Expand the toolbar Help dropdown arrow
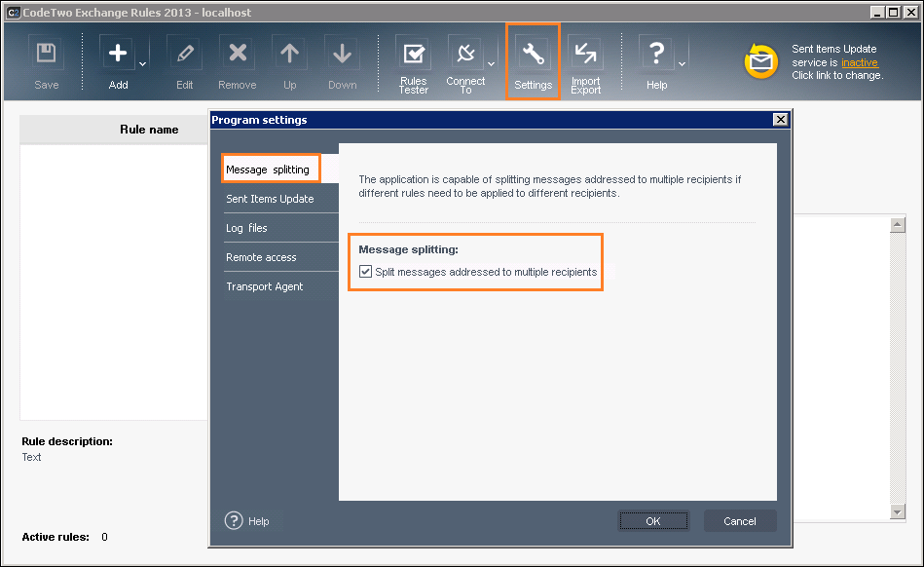Screen dimensions: 924x567 682,63
